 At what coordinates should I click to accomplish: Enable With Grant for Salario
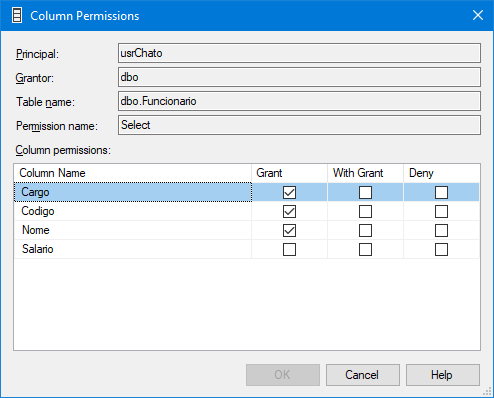coord(365,249)
